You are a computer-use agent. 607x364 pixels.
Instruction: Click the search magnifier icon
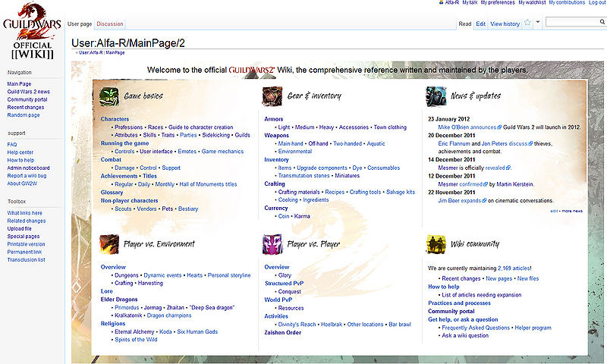(x=602, y=22)
